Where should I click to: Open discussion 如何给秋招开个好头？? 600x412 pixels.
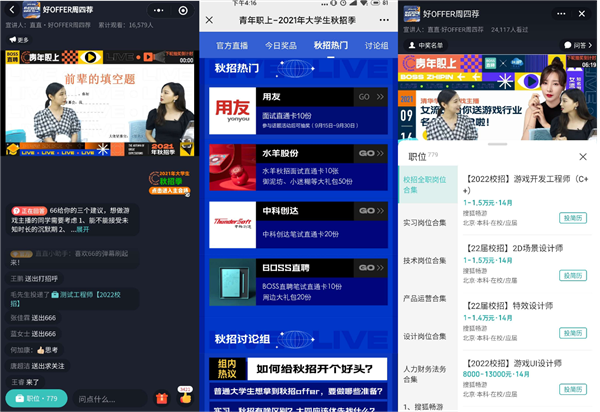pyautogui.click(x=315, y=369)
